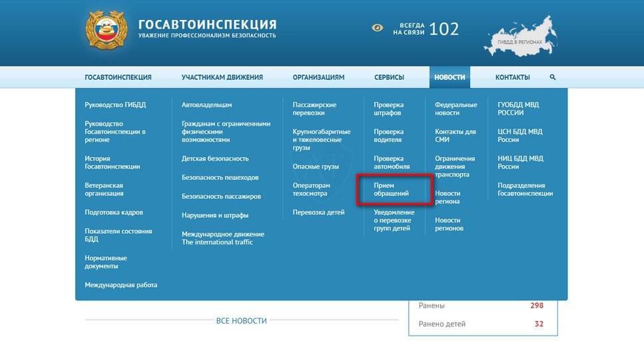Open Проверка штрафов service
This screenshot has width=644, height=341.
click(x=388, y=109)
